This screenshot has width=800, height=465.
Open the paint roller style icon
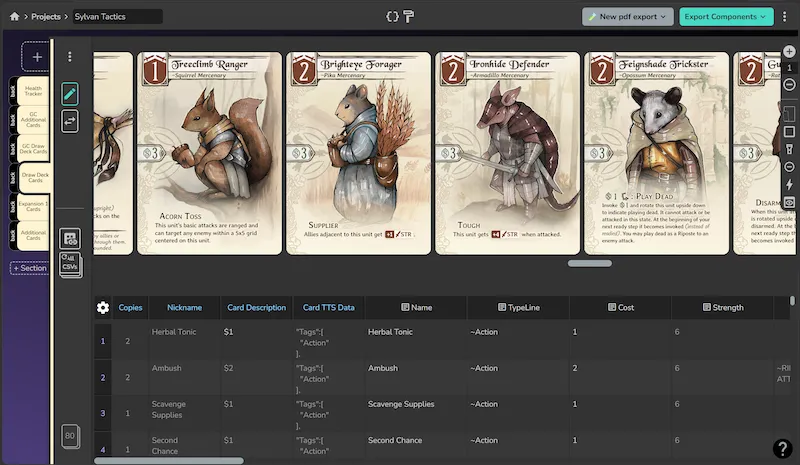click(409, 16)
